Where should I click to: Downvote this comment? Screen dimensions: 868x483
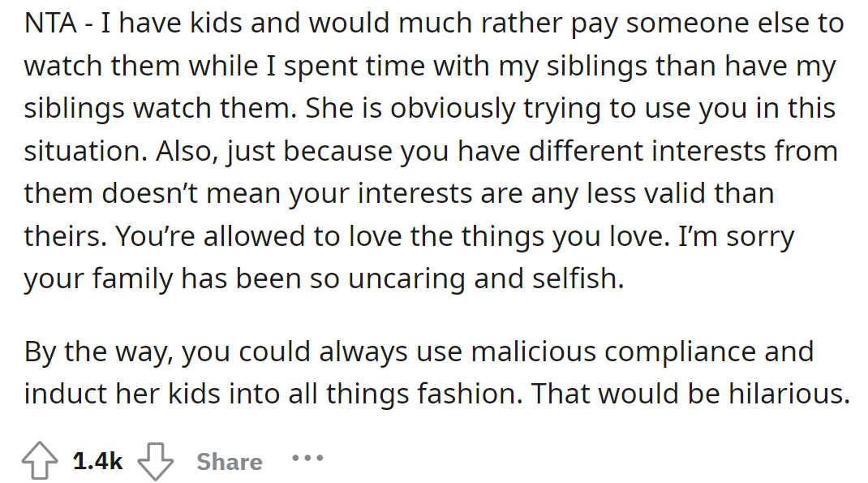click(156, 461)
